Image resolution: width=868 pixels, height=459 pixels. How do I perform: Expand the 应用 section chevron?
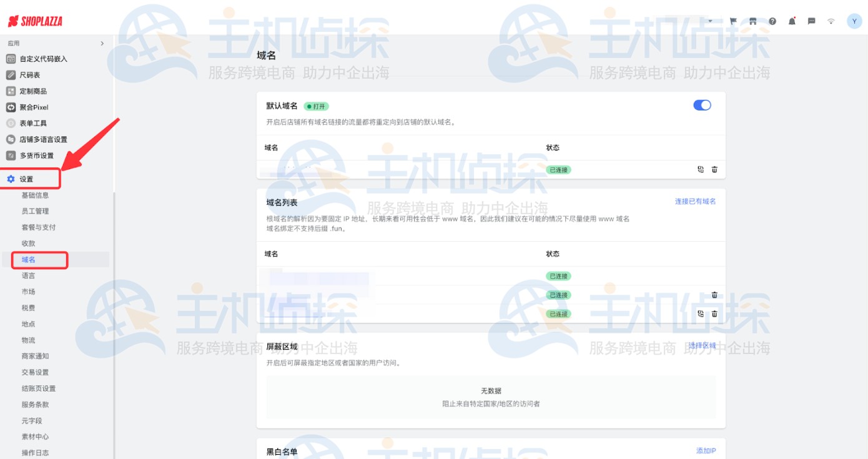click(103, 43)
